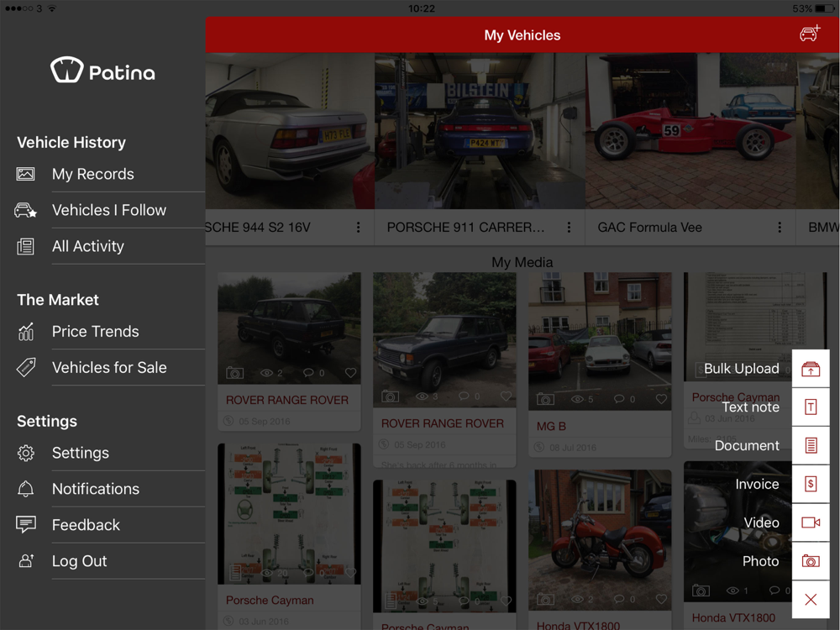Add a Document using its icon
The width and height of the screenshot is (840, 630).
pyautogui.click(x=811, y=446)
